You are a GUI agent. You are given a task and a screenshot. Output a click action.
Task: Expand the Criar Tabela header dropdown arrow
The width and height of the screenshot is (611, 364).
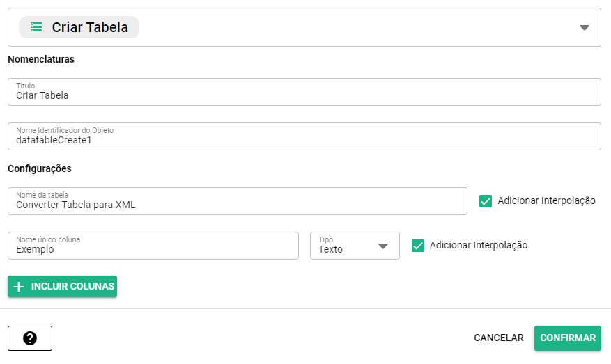(584, 28)
